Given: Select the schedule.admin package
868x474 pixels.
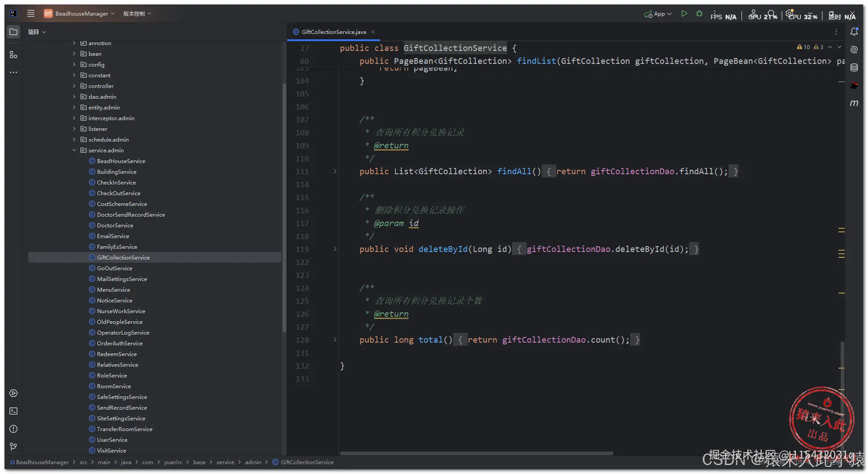Looking at the screenshot, I should [108, 139].
